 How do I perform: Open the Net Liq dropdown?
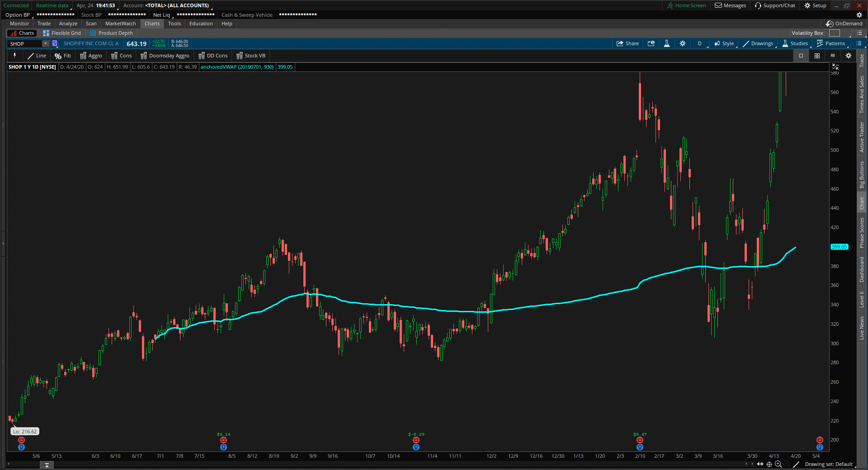163,15
